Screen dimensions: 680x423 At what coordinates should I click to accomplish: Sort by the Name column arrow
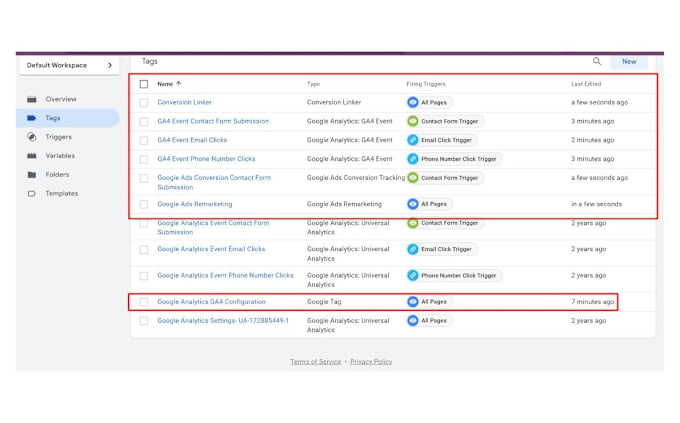[179, 84]
